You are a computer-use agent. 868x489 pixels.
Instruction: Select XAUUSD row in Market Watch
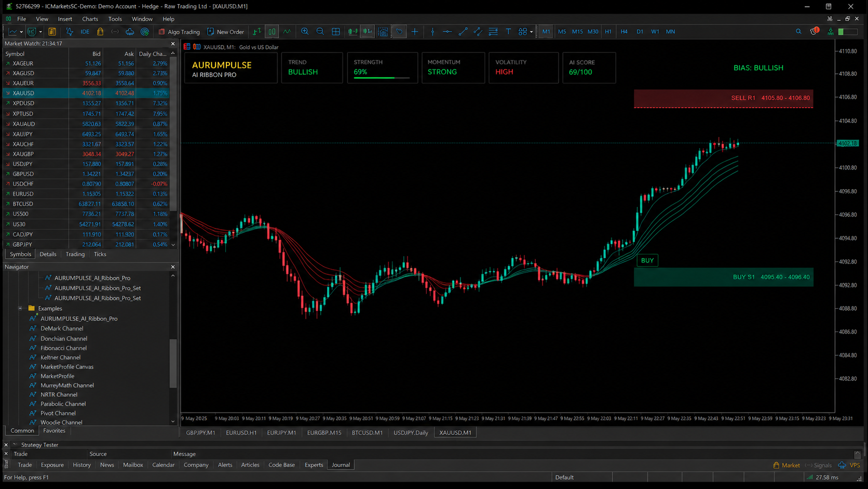[x=87, y=93]
